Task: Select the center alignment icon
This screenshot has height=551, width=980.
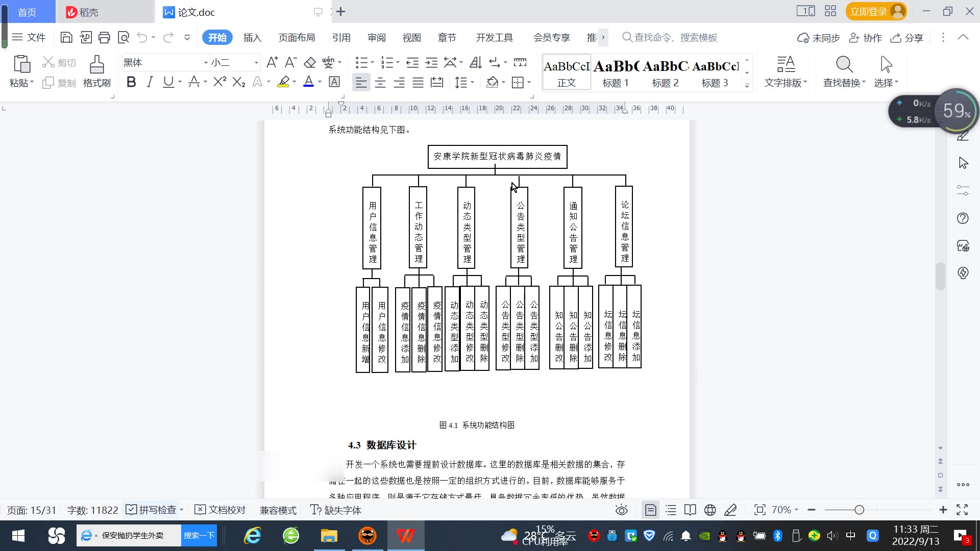Action: click(x=380, y=82)
